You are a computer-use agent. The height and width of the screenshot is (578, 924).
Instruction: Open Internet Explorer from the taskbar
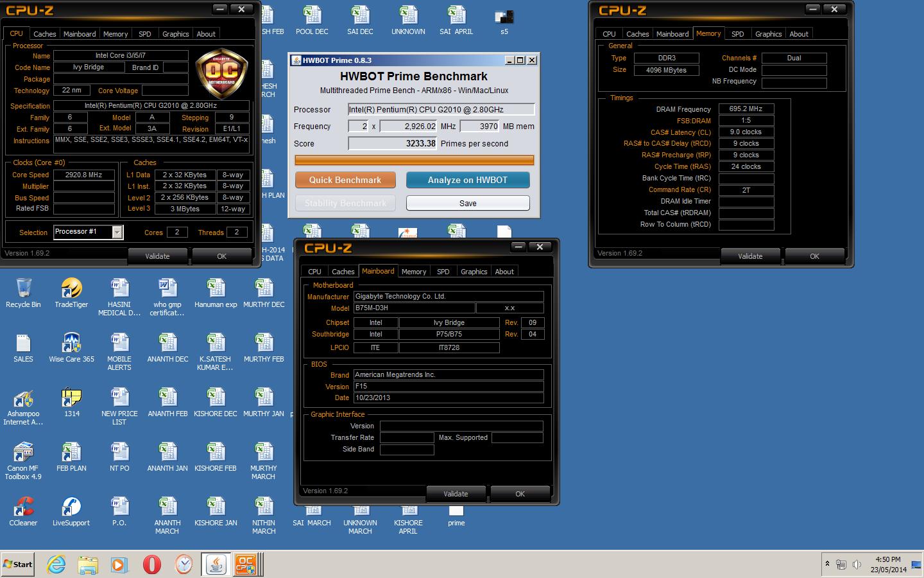56,565
